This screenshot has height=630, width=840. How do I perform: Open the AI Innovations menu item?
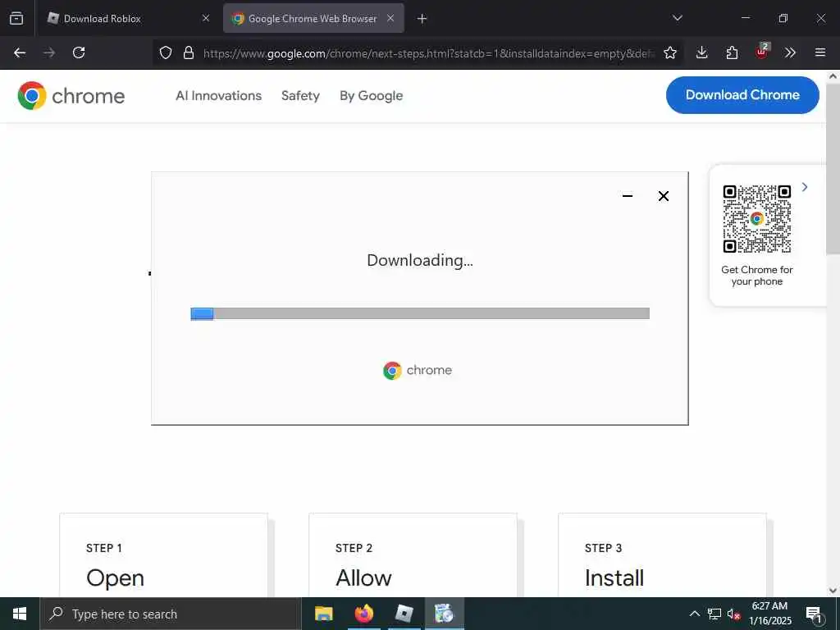point(218,96)
